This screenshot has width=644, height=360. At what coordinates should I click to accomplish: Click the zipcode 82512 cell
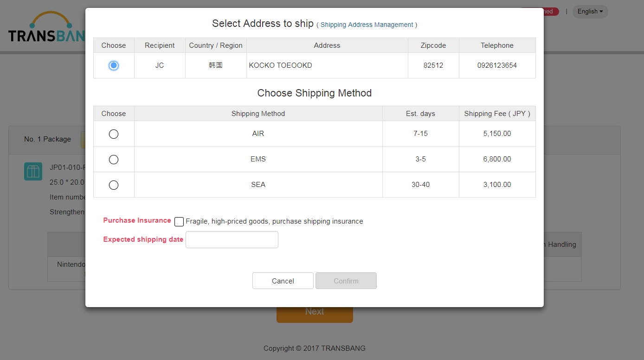click(x=433, y=65)
